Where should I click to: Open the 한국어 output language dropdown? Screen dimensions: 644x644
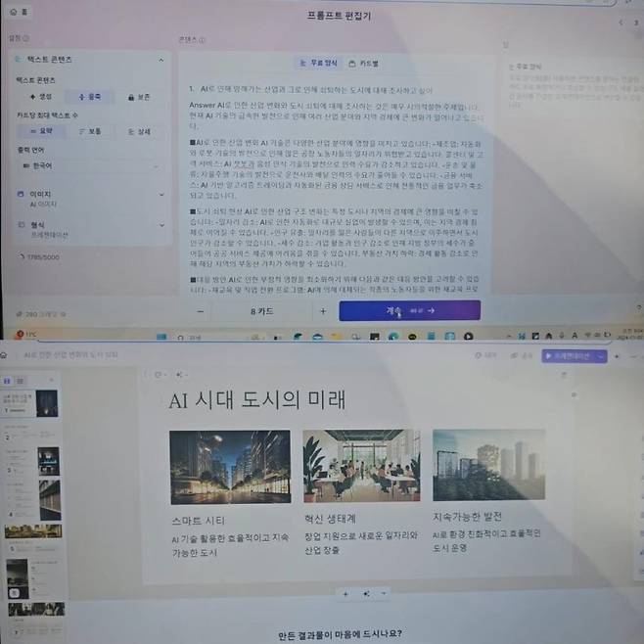click(x=90, y=165)
